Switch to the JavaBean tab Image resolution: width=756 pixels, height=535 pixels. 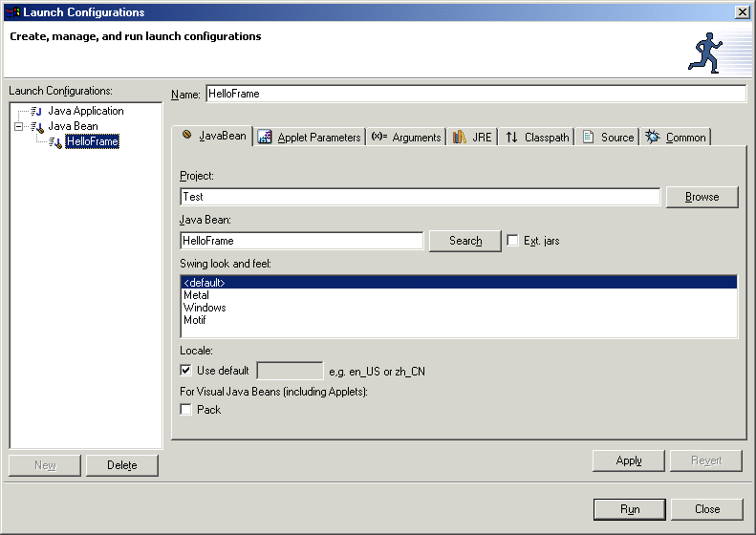pos(212,136)
